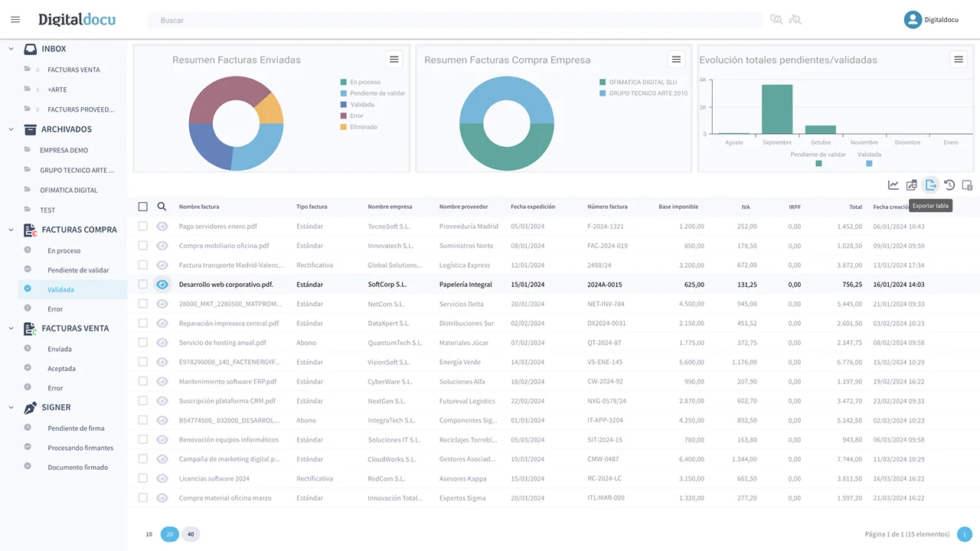
Task: Open the hamburger menu beside Digitaldocu logo
Action: [x=15, y=20]
